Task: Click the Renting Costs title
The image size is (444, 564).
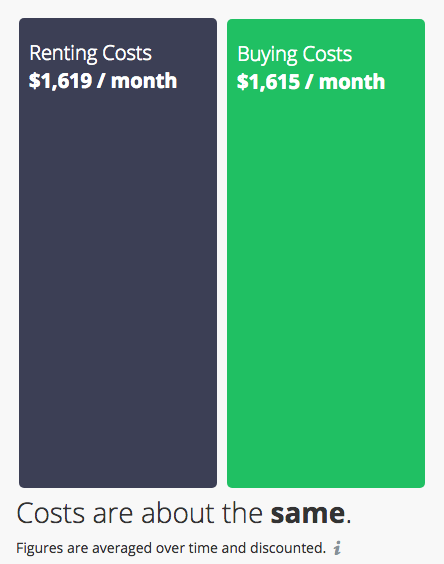Action: (x=90, y=54)
